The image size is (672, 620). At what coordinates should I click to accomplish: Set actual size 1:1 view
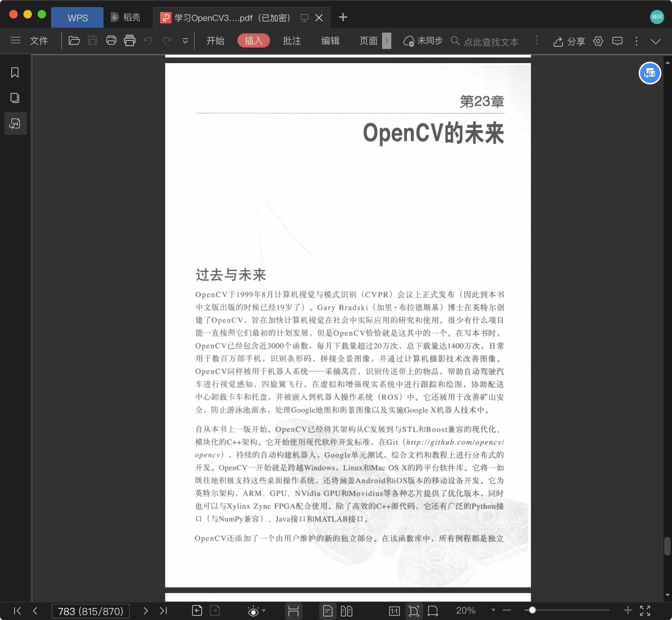coord(394,611)
